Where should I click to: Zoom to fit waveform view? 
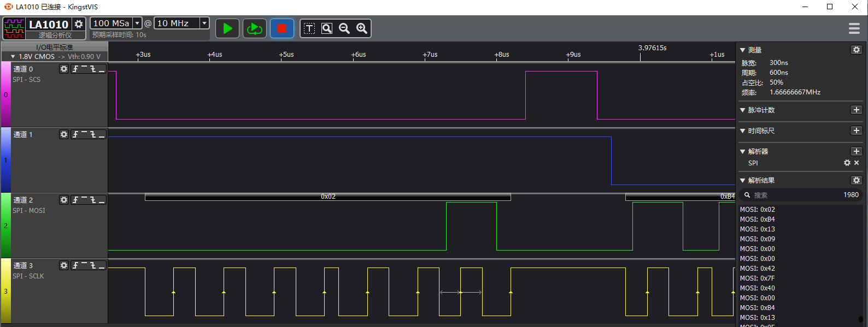point(327,28)
